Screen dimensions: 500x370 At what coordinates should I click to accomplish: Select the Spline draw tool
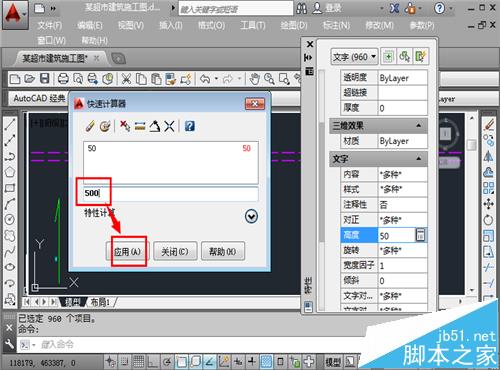click(x=10, y=251)
